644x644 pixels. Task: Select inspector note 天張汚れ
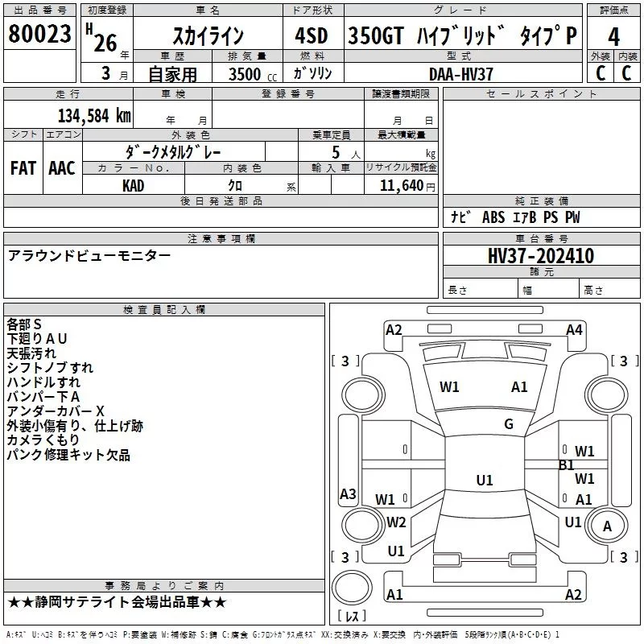31,353
